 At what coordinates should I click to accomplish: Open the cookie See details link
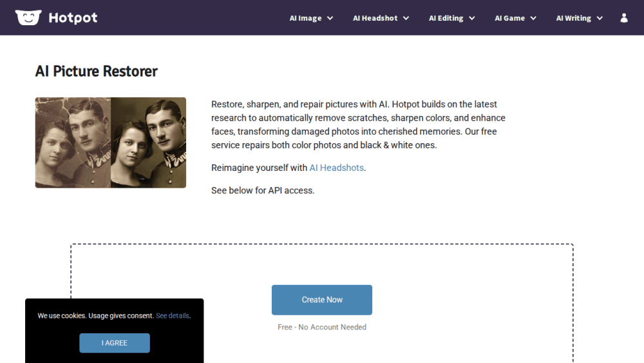click(x=173, y=316)
